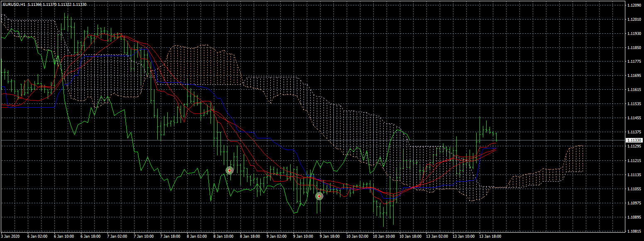Click the 1.11615 price axis label
The width and height of the screenshot is (644, 241).
click(635, 90)
